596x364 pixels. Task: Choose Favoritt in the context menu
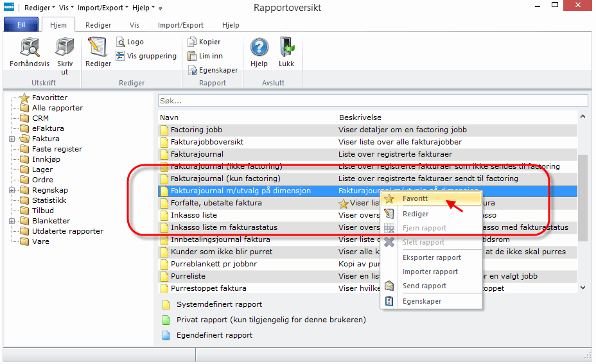coord(416,198)
